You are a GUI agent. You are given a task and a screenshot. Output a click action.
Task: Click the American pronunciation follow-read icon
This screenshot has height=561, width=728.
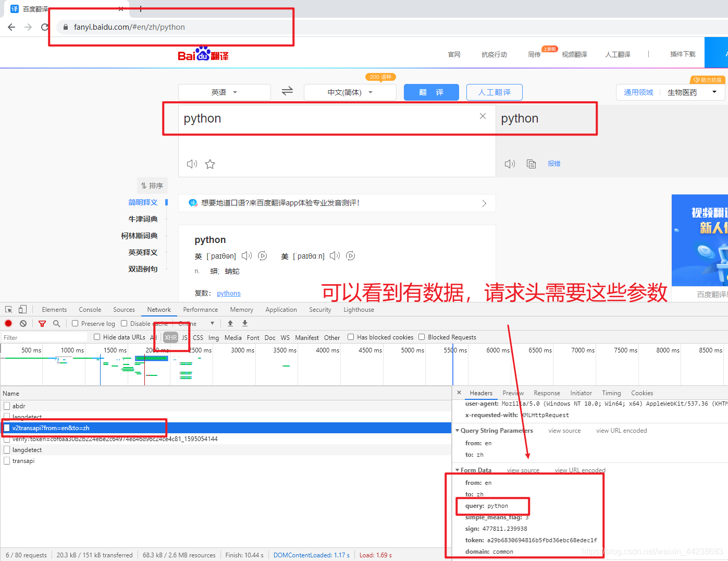point(351,255)
